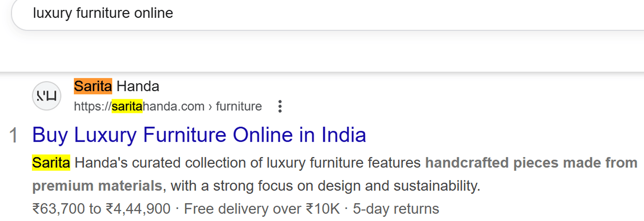The width and height of the screenshot is (644, 221).
Task: Open the 'Buy Luxury Furniture Online in India' result
Action: coord(199,135)
